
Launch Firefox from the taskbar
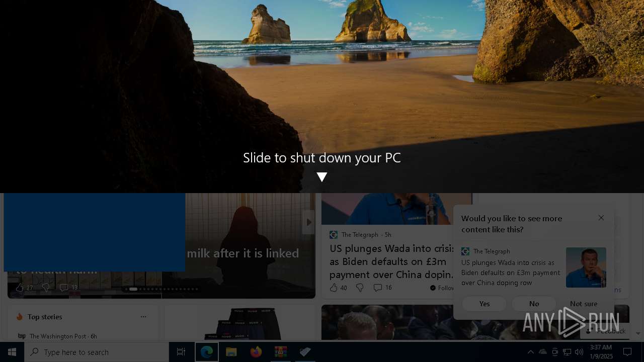tap(256, 352)
